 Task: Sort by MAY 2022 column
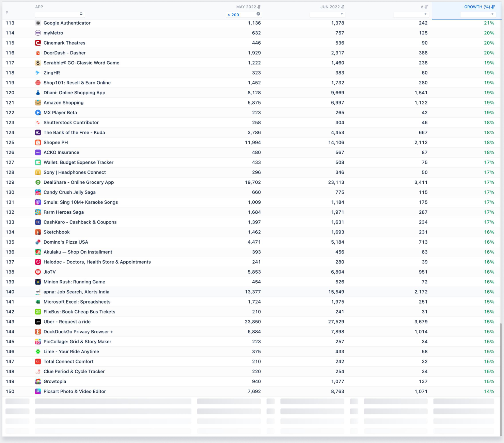click(x=259, y=7)
